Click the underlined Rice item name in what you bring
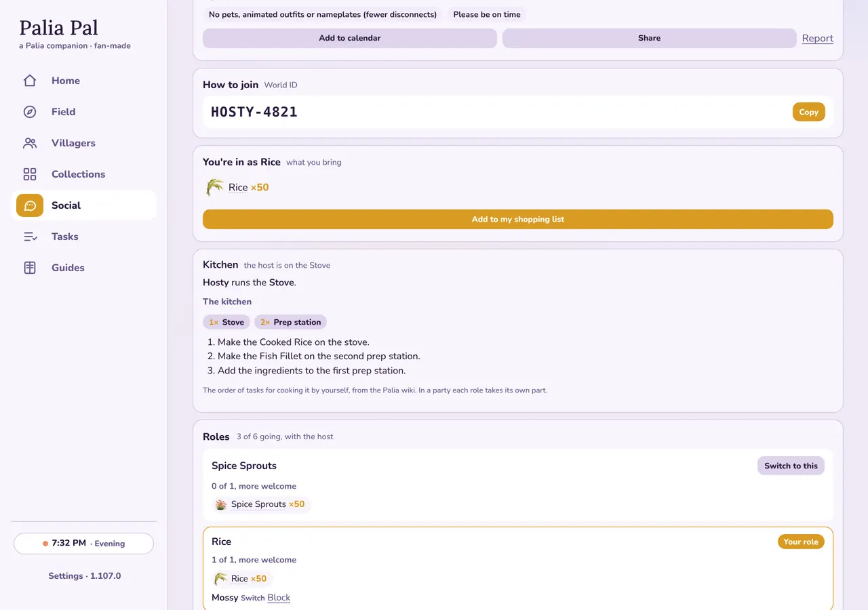868x610 pixels. pos(238,188)
